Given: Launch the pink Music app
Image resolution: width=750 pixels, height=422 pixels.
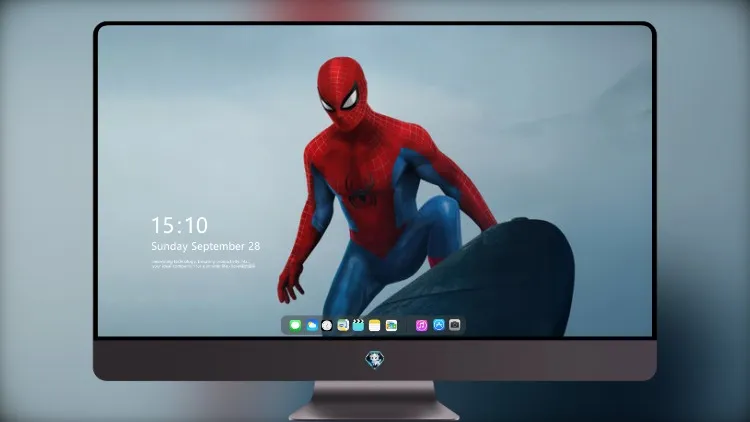Looking at the screenshot, I should [421, 325].
